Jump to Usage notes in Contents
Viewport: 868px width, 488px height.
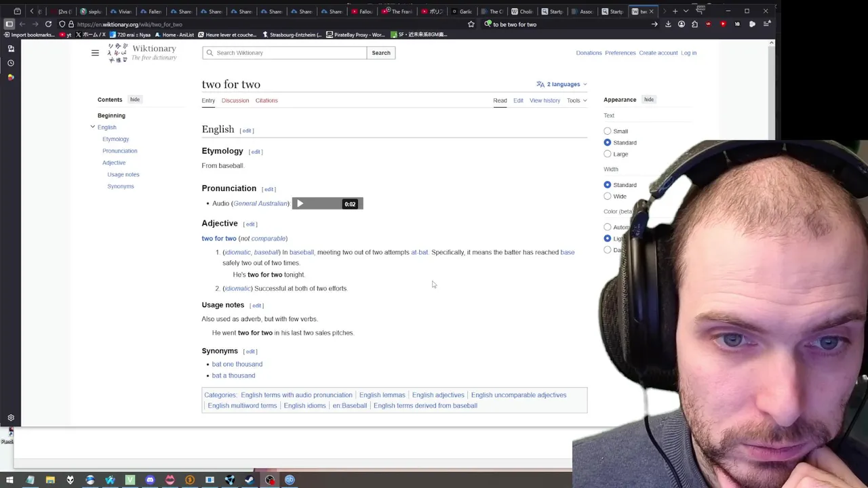click(123, 174)
